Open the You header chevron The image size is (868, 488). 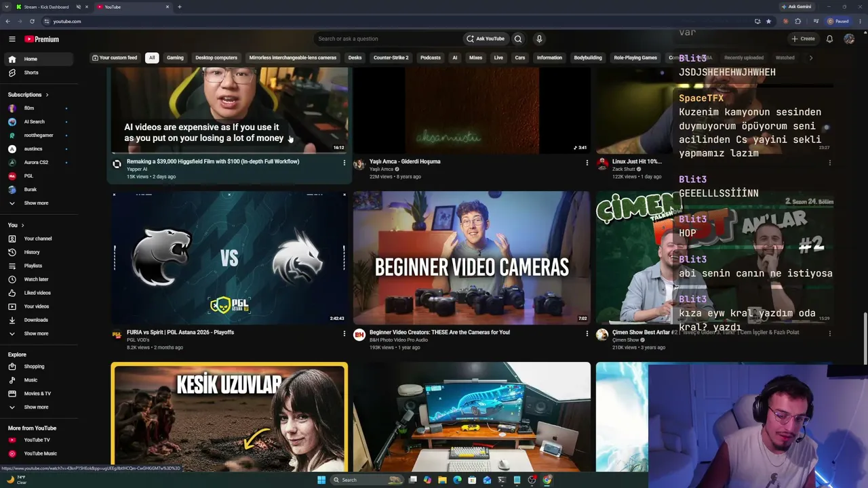point(22,225)
